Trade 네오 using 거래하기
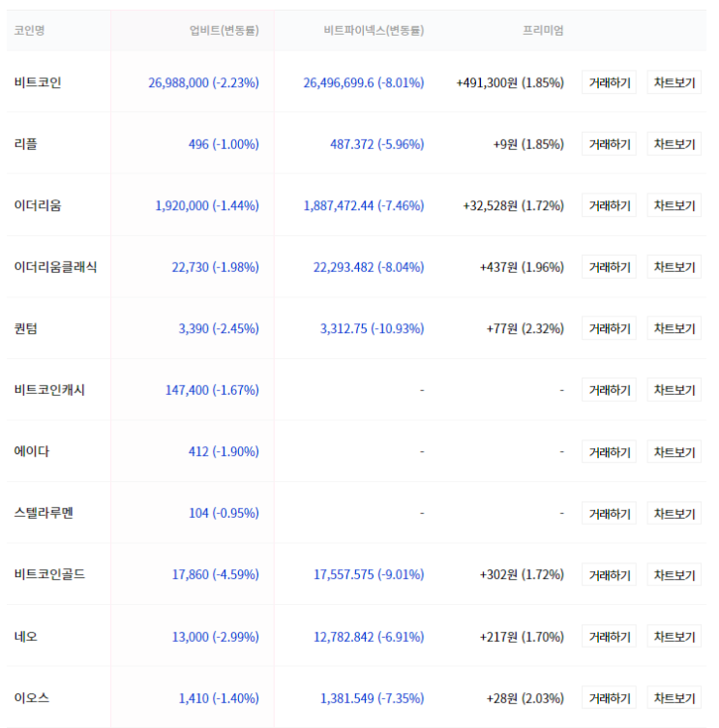Image resolution: width=719 pixels, height=728 pixels. click(609, 637)
